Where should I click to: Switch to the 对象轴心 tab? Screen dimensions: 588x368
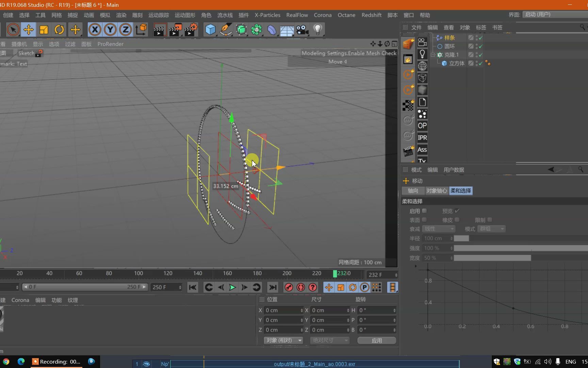pos(437,190)
